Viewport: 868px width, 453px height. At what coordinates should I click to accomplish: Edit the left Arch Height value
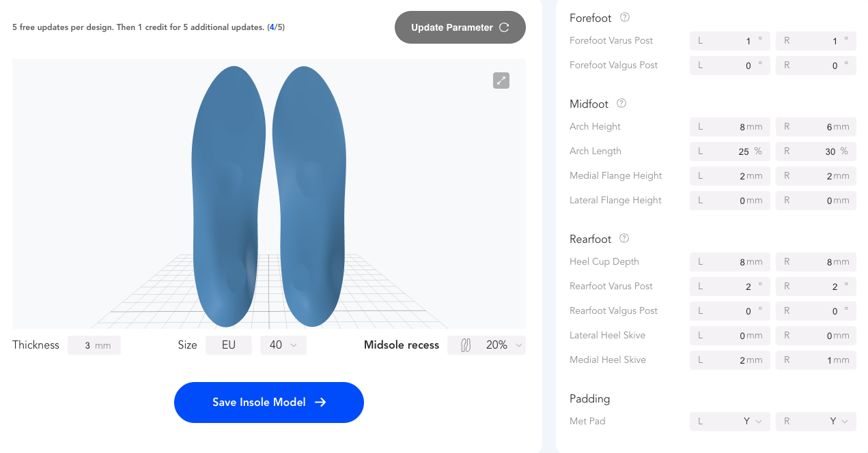(x=729, y=127)
